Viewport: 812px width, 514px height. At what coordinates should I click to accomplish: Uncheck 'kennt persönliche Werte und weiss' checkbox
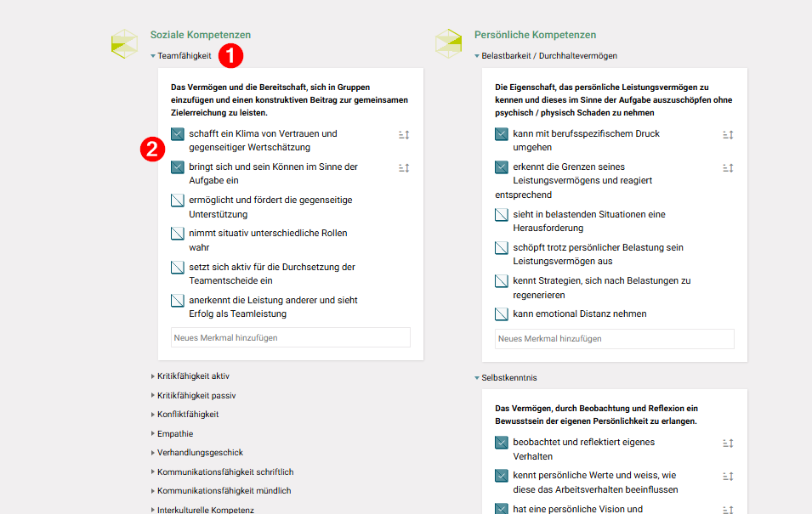click(x=502, y=476)
